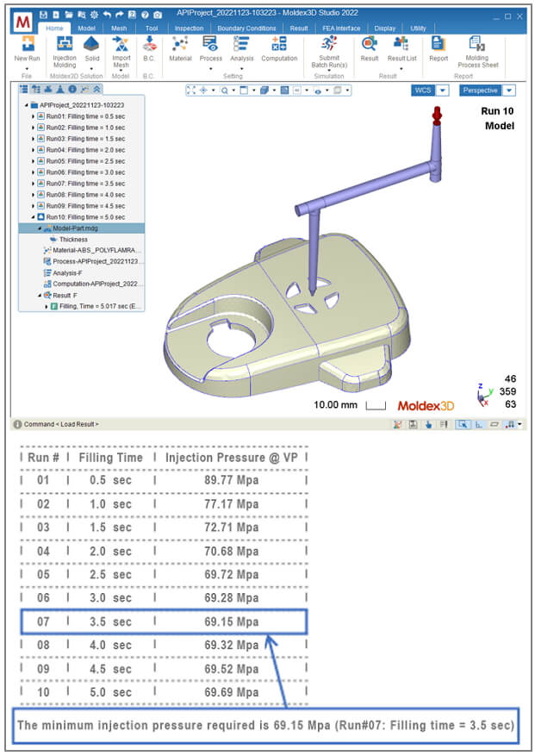Choose the Solid mesh type icon
This screenshot has height=756, width=535.
(x=91, y=44)
